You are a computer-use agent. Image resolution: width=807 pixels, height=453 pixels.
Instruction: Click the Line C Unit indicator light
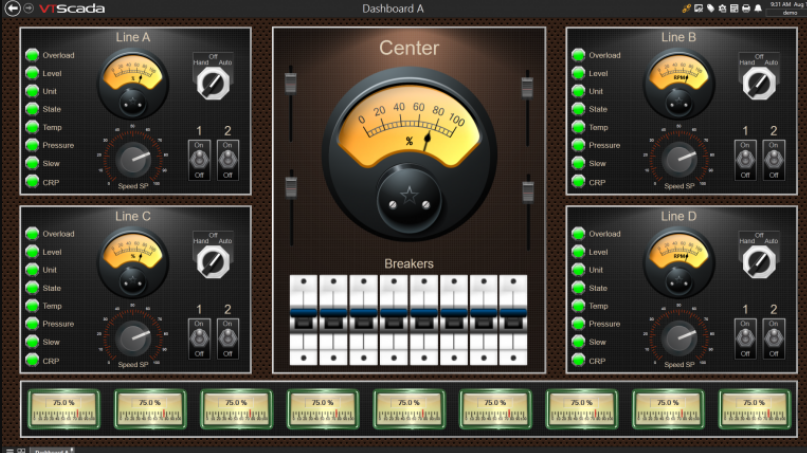click(x=32, y=269)
